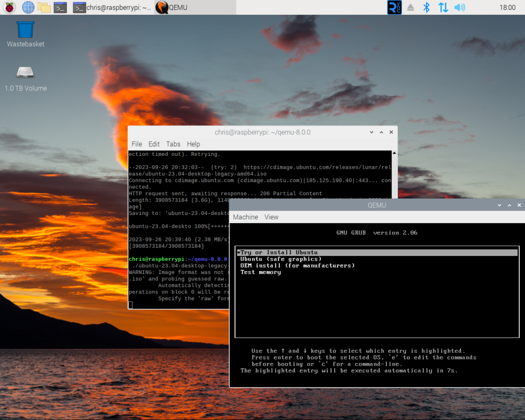Select the 1.0 TB Volume drive icon
The image size is (525, 420).
[26, 79]
